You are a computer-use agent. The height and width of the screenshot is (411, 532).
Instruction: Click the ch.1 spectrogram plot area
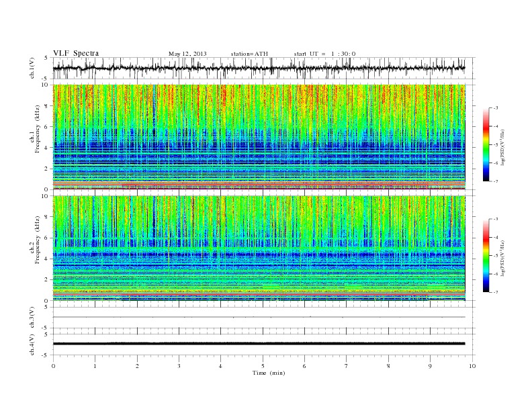pyautogui.click(x=259, y=137)
